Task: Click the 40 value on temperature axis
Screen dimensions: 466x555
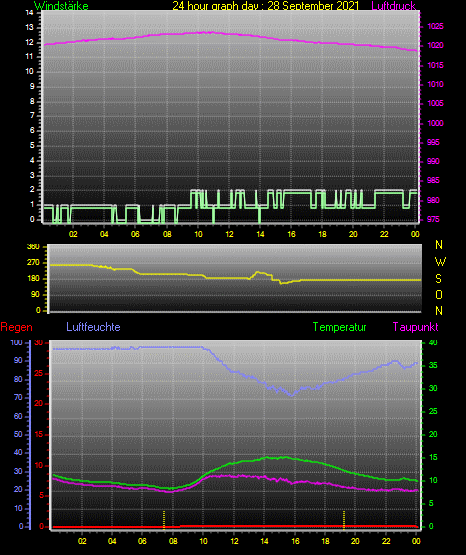Action: coord(433,342)
